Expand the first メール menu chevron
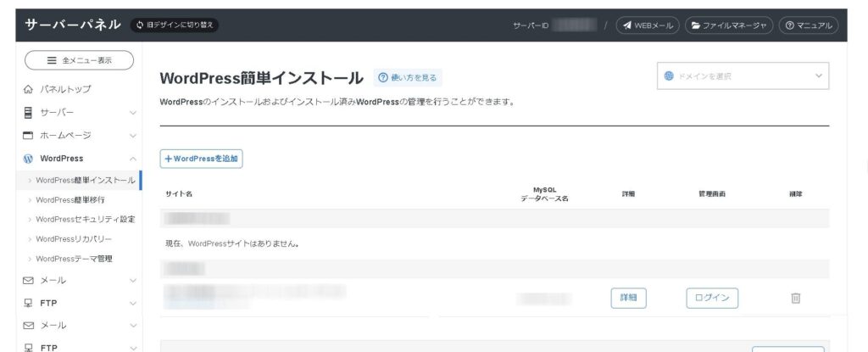This screenshot has height=352, width=868. [133, 281]
